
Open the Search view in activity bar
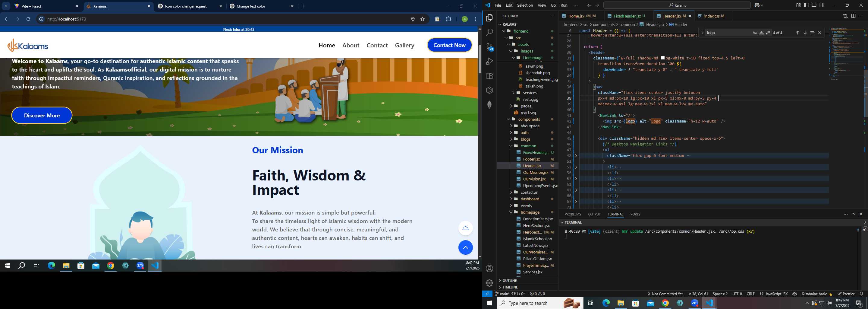tap(489, 32)
